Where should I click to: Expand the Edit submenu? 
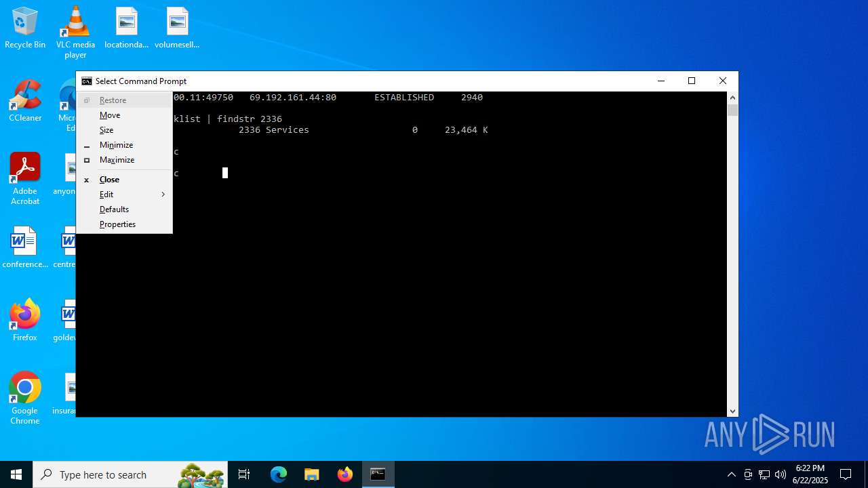point(125,195)
